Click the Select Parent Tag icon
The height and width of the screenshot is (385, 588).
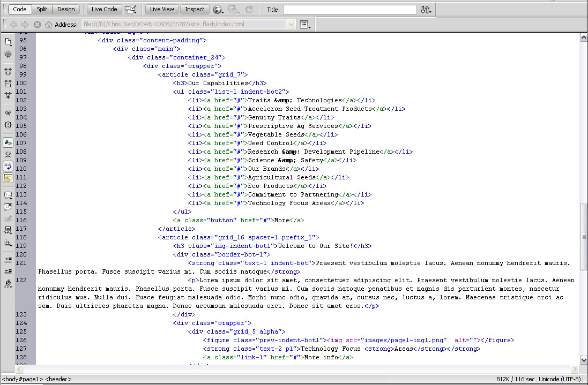(x=8, y=113)
